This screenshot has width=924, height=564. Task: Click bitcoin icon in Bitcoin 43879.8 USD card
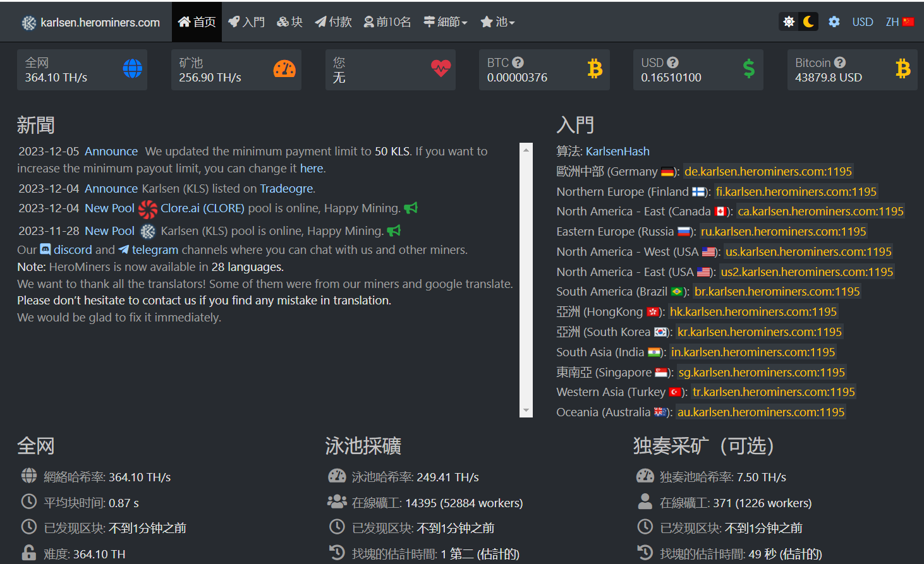(x=903, y=68)
